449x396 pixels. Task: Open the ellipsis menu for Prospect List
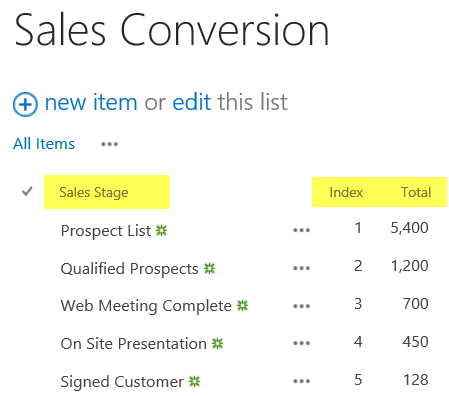coord(301,230)
